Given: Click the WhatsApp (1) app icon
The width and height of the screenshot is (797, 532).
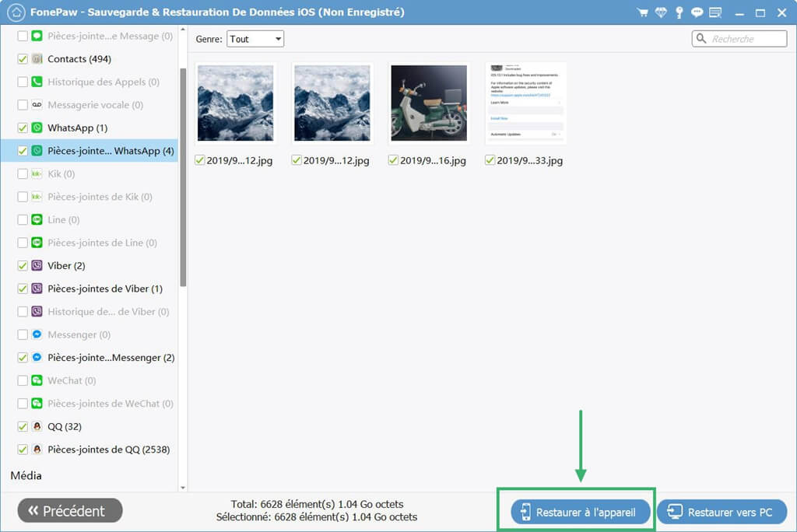Looking at the screenshot, I should [37, 128].
